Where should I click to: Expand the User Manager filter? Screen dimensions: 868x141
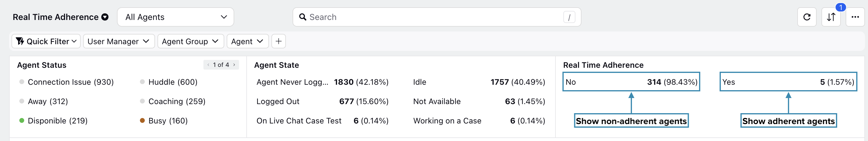pyautogui.click(x=118, y=41)
